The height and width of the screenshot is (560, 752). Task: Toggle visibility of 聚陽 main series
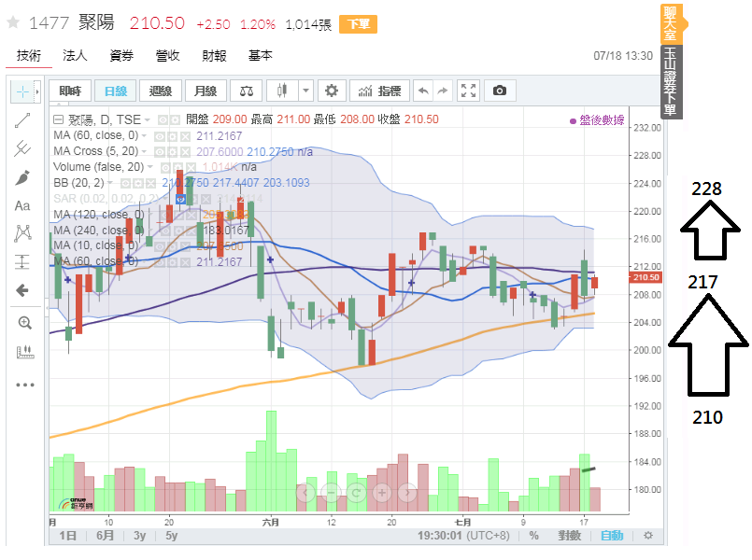pos(163,119)
